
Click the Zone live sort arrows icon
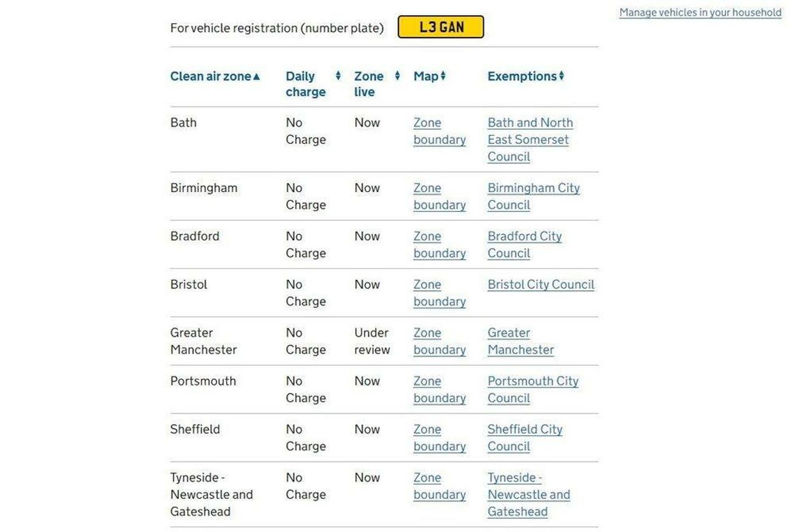[398, 76]
